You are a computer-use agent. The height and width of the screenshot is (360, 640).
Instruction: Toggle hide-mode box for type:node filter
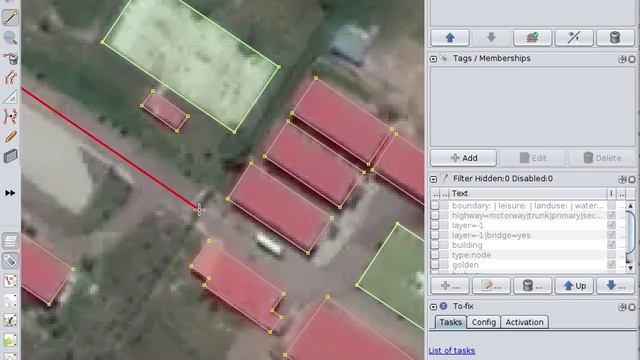pyautogui.click(x=444, y=255)
